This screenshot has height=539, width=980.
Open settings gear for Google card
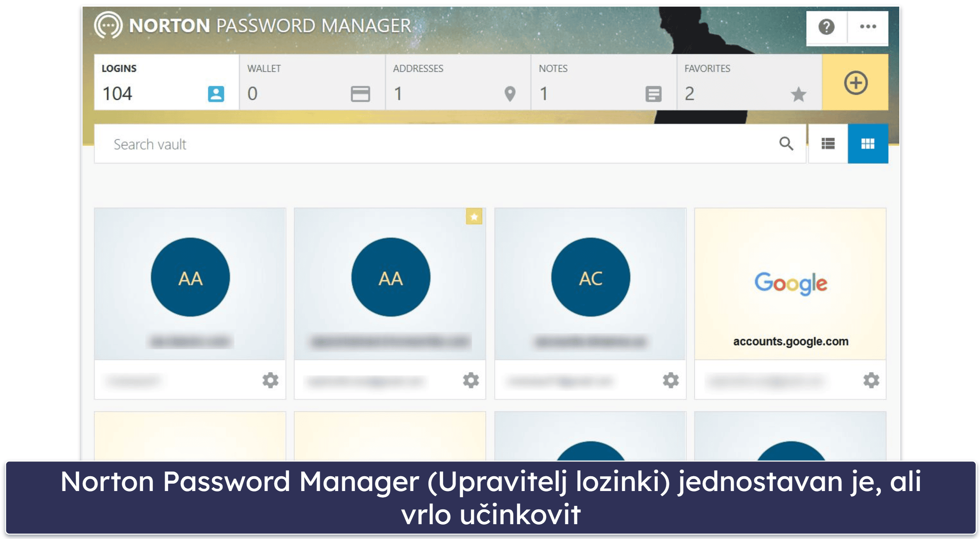(871, 380)
